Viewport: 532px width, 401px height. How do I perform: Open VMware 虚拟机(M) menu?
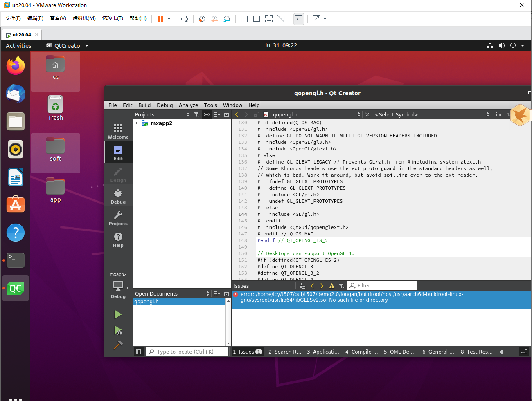[84, 18]
